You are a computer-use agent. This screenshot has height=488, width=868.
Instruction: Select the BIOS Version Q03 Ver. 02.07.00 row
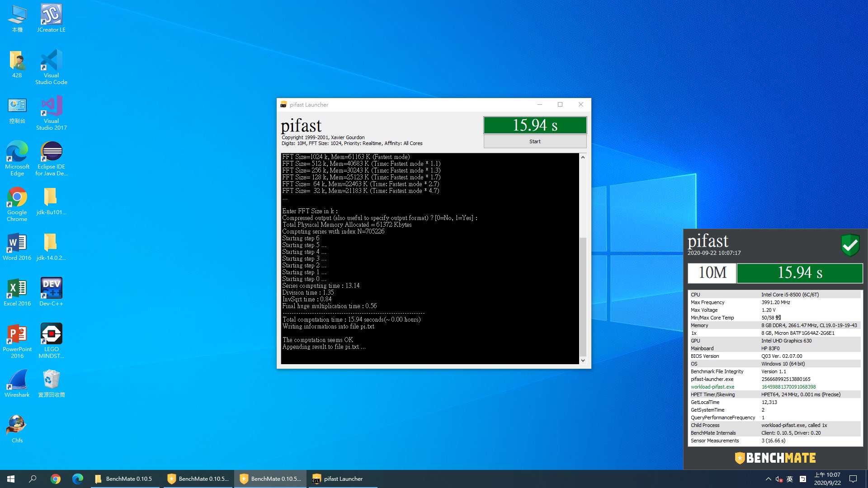[775, 356]
